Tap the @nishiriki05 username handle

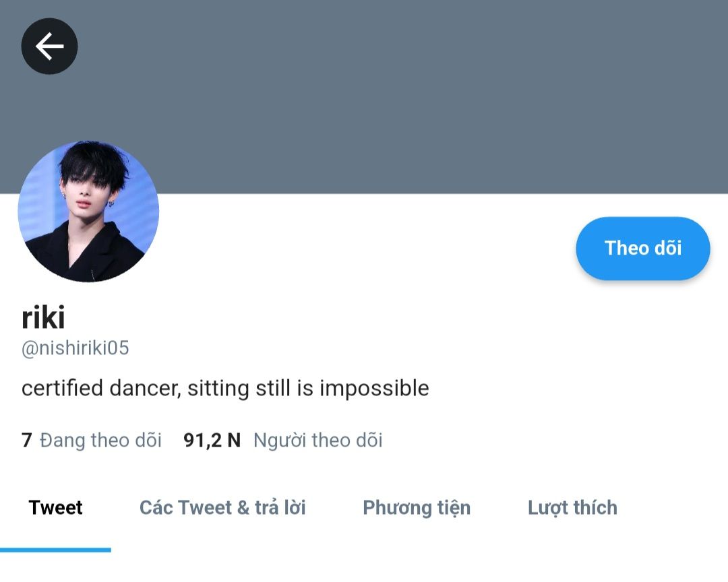pyautogui.click(x=75, y=348)
